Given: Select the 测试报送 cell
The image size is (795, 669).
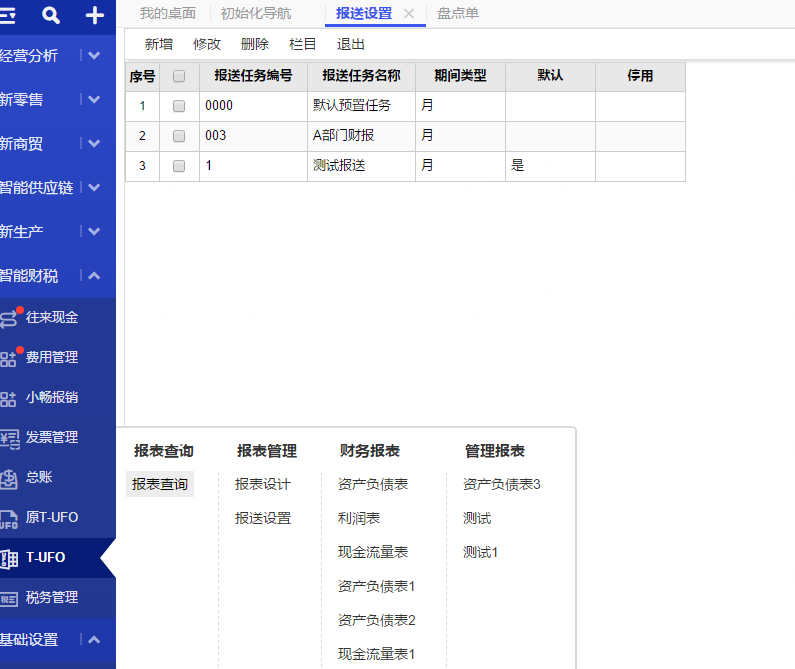Looking at the screenshot, I should (x=362, y=166).
